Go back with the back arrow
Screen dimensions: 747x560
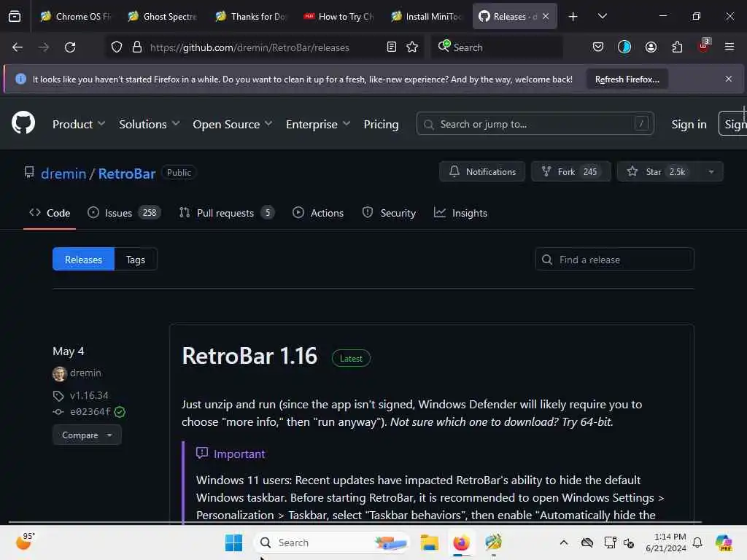pos(18,47)
